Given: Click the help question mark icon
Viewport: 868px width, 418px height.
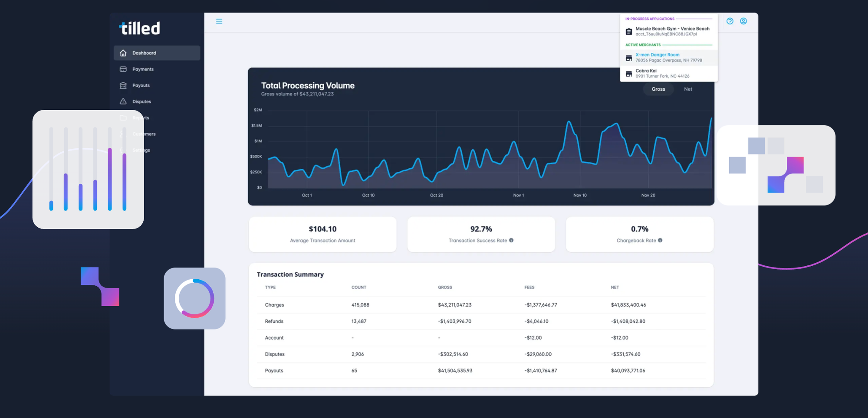Looking at the screenshot, I should click(x=730, y=21).
